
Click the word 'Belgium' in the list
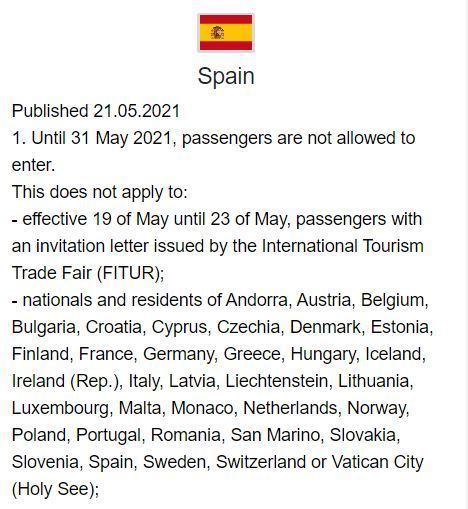click(394, 300)
